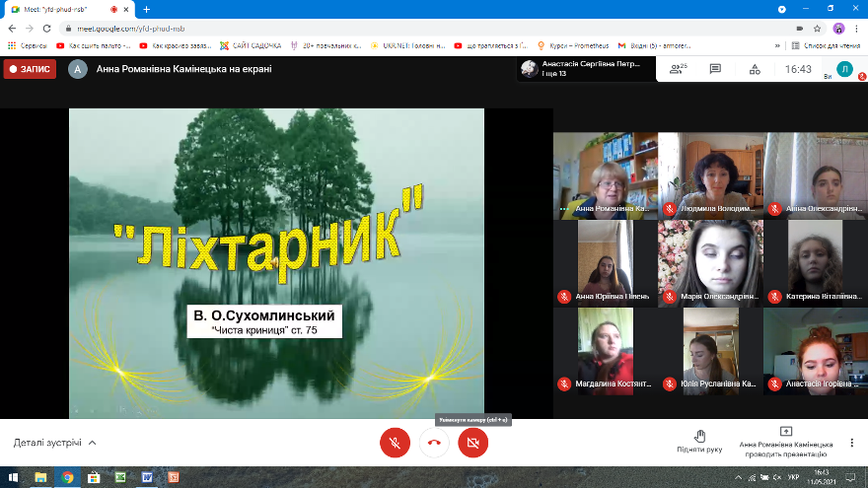Select Аліна Олександрівна video tile
Viewport: 868px width, 488px height.
(816, 175)
